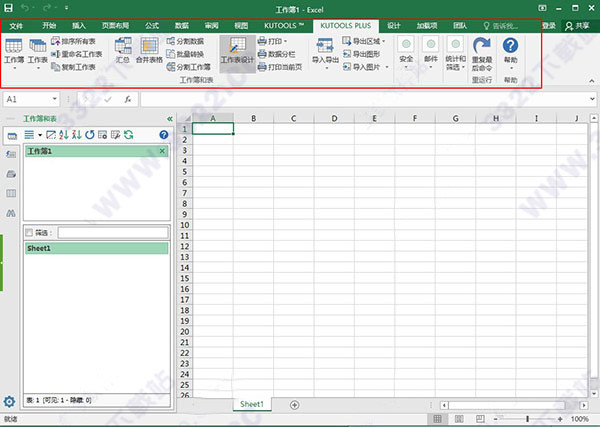Viewport: 600px width, 427px height.
Task: Click 打印当前页 print current page
Action: [x=280, y=67]
